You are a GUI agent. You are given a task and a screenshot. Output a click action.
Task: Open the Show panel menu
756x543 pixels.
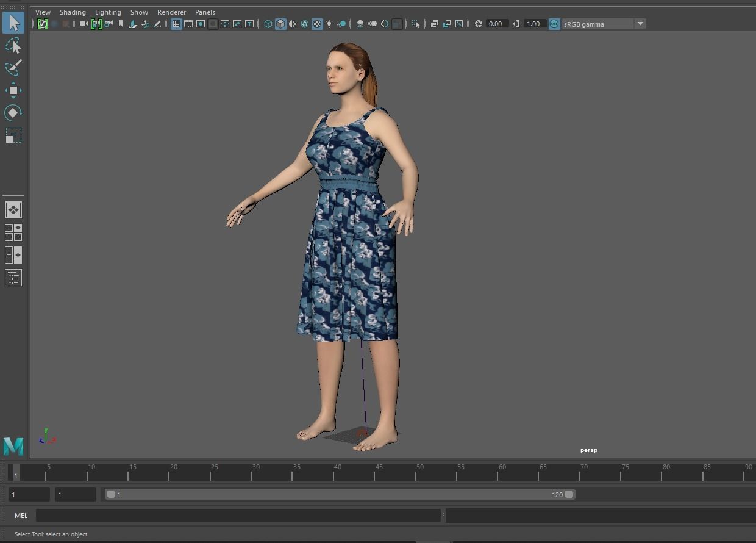[x=139, y=12]
